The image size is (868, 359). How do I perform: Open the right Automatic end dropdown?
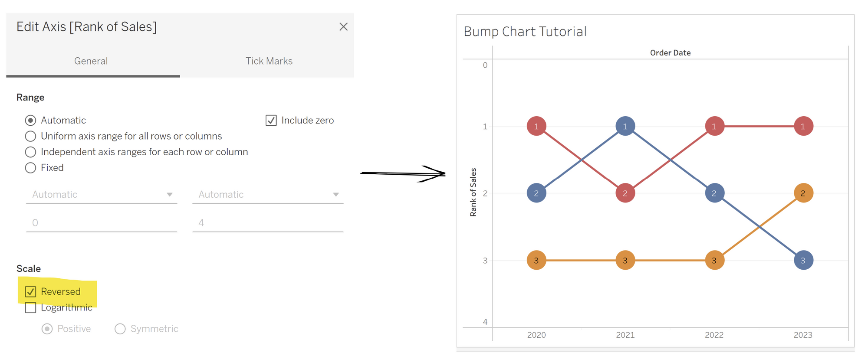268,195
